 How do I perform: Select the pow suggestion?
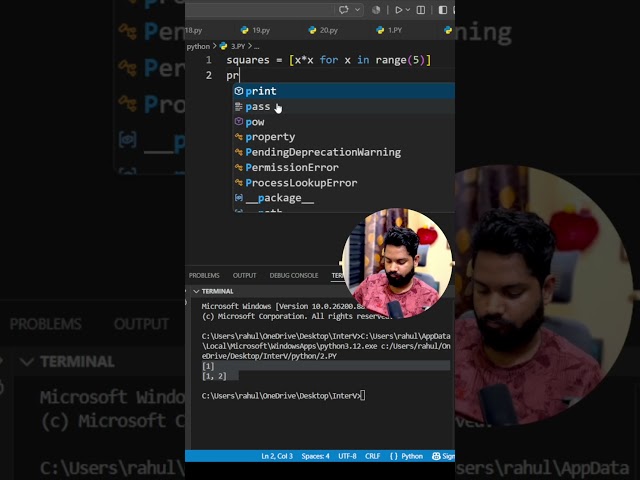coord(344,122)
